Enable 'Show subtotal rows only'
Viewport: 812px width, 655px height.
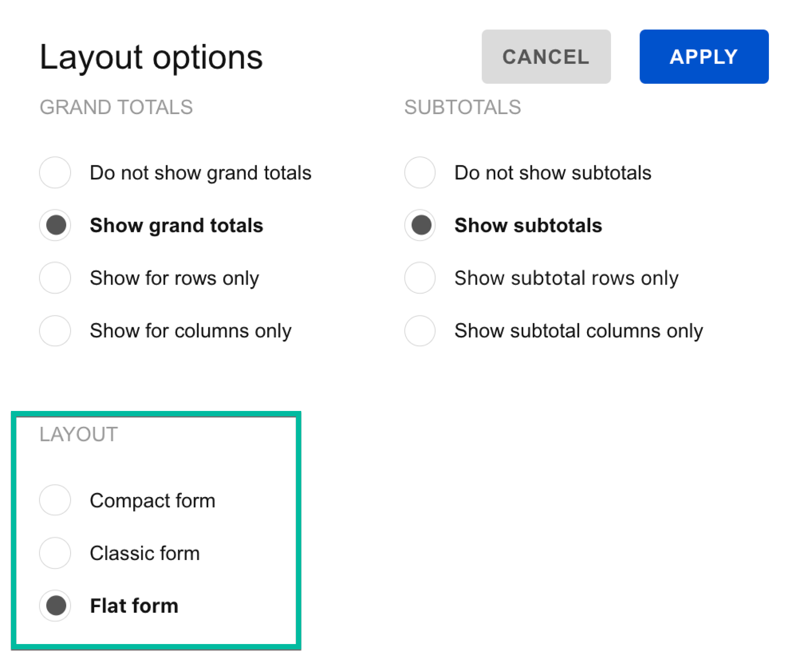pyautogui.click(x=420, y=278)
